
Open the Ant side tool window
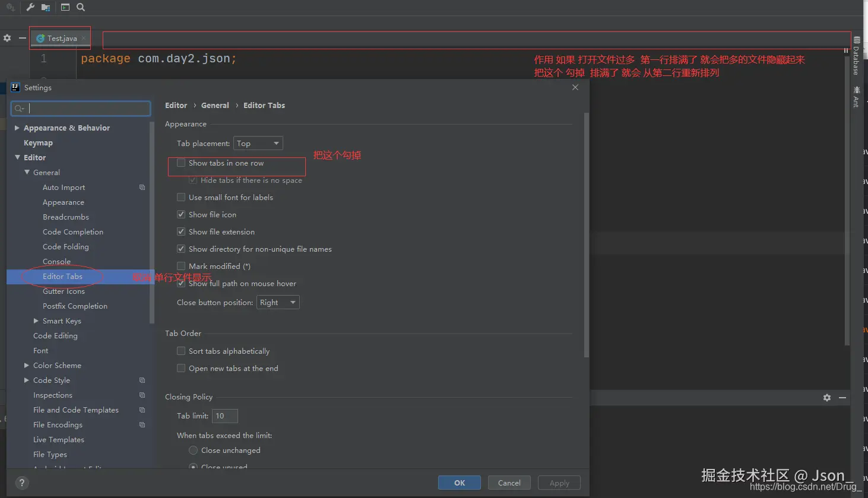pos(856,97)
